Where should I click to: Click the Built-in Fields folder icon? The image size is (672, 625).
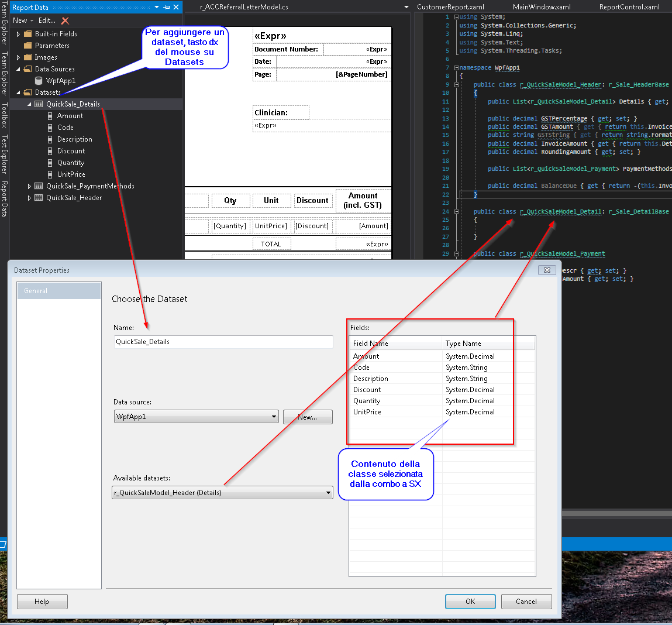pos(28,33)
